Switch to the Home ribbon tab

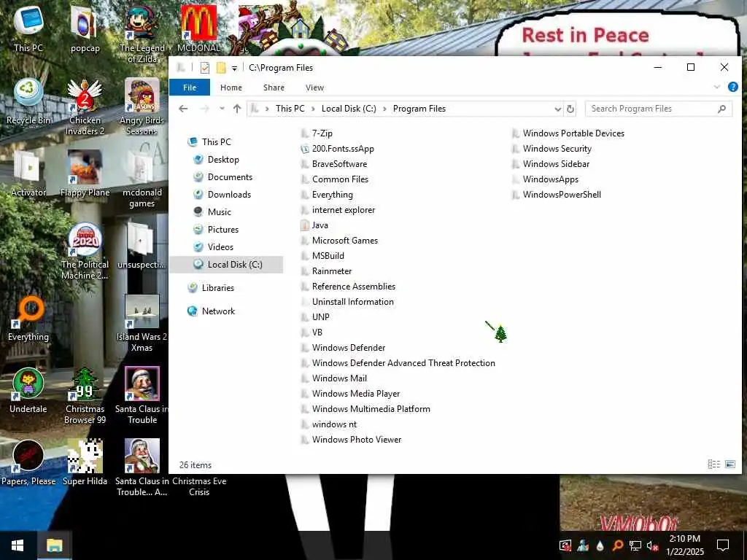[231, 87]
